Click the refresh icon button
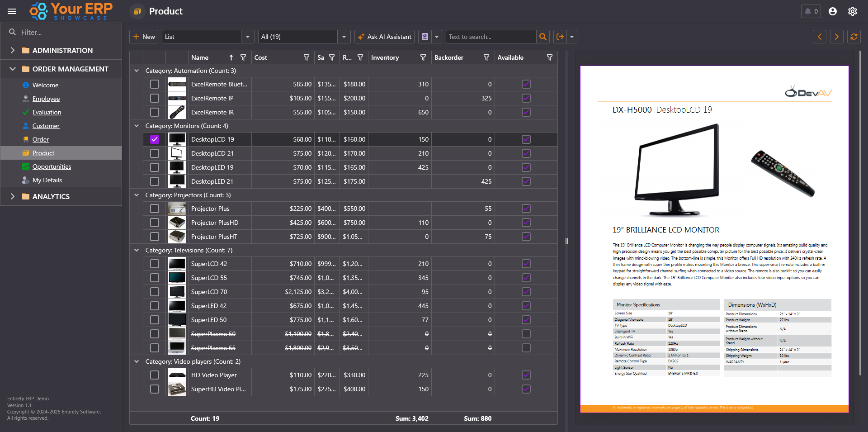 [x=854, y=37]
